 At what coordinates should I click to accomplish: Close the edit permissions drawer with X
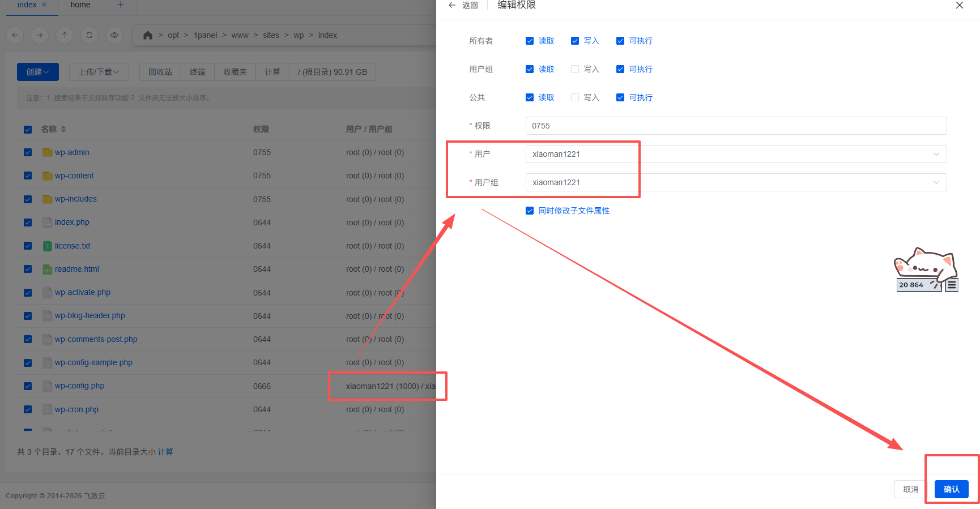click(x=959, y=6)
